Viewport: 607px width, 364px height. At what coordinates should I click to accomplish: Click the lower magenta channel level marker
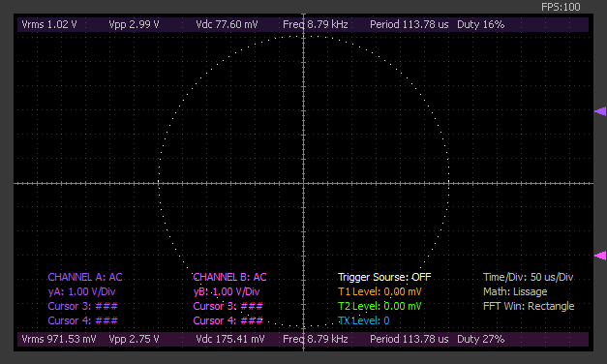coord(600,256)
